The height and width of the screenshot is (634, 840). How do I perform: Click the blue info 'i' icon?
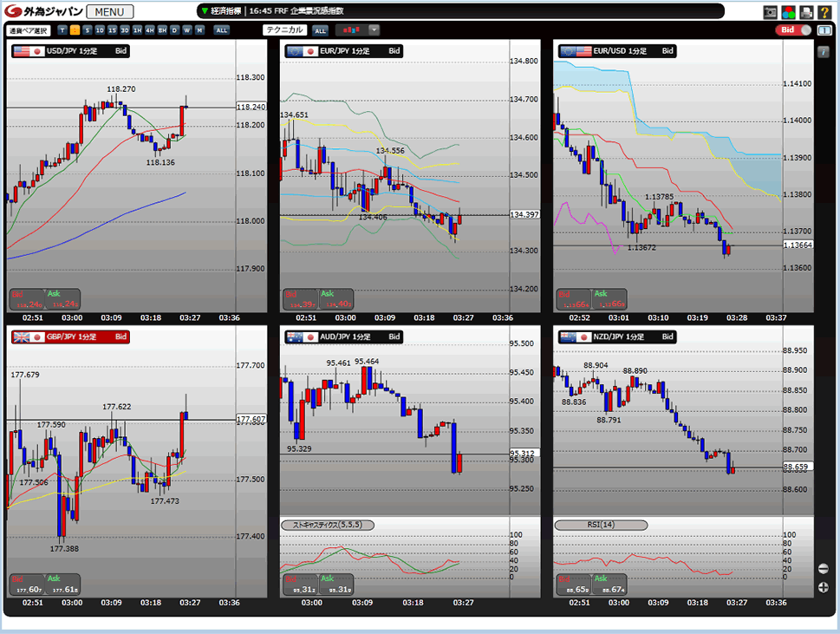(x=824, y=51)
